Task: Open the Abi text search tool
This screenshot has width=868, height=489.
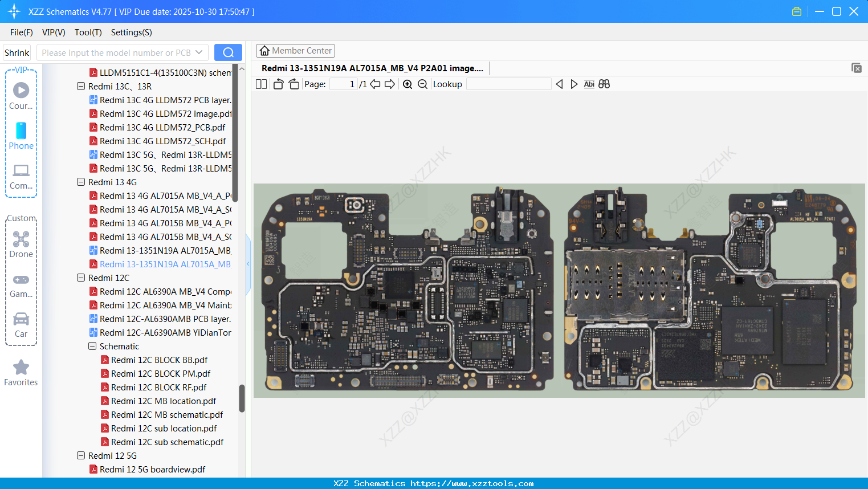Action: (x=589, y=84)
